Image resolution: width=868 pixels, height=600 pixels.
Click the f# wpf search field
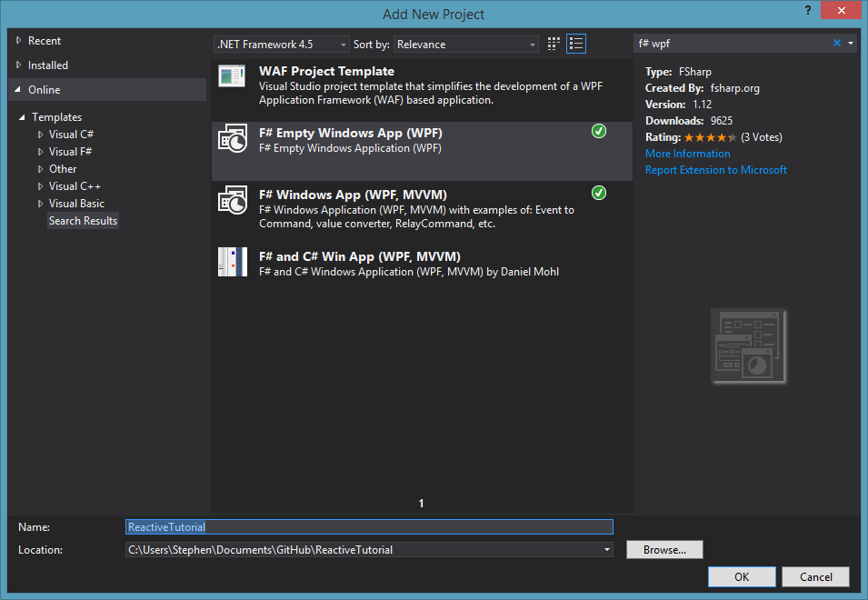coord(732,43)
